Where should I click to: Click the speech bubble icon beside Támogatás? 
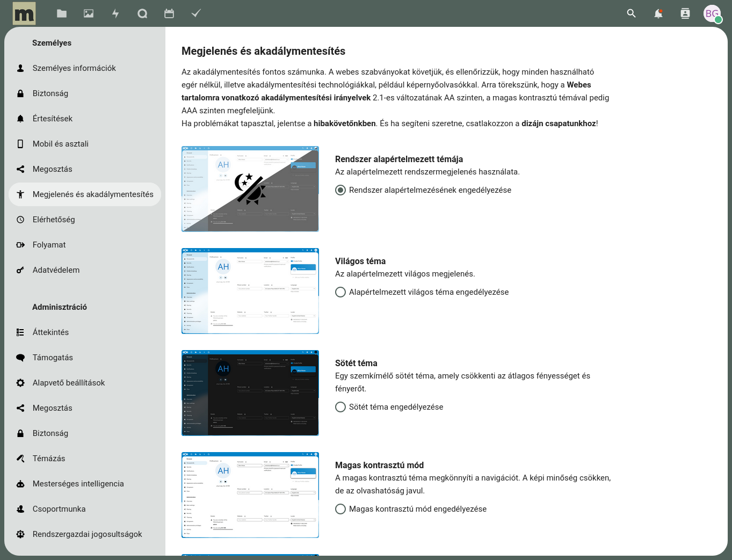coord(20,358)
